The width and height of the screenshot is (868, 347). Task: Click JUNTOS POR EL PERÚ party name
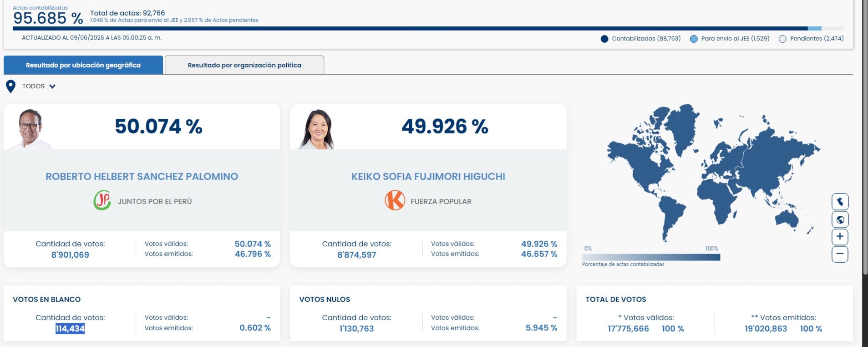pos(155,201)
